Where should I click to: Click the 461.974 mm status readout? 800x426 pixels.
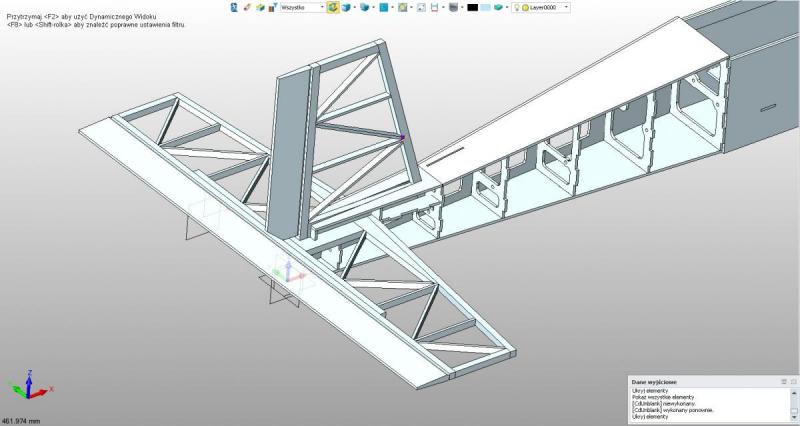[22, 421]
